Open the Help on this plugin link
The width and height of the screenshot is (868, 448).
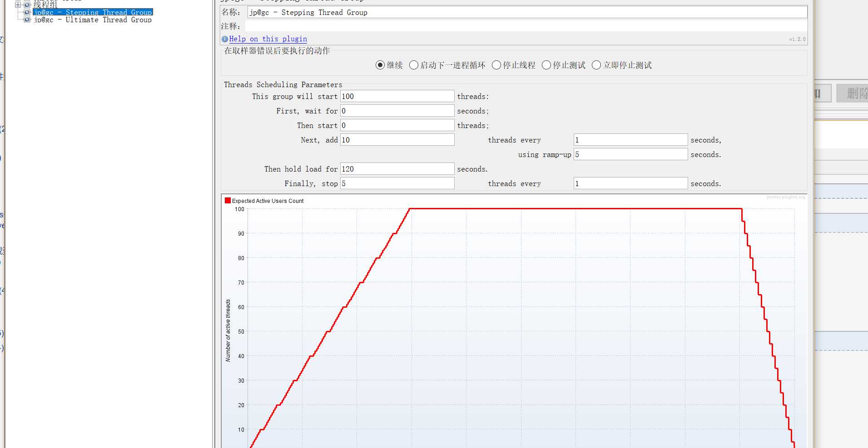click(x=268, y=39)
